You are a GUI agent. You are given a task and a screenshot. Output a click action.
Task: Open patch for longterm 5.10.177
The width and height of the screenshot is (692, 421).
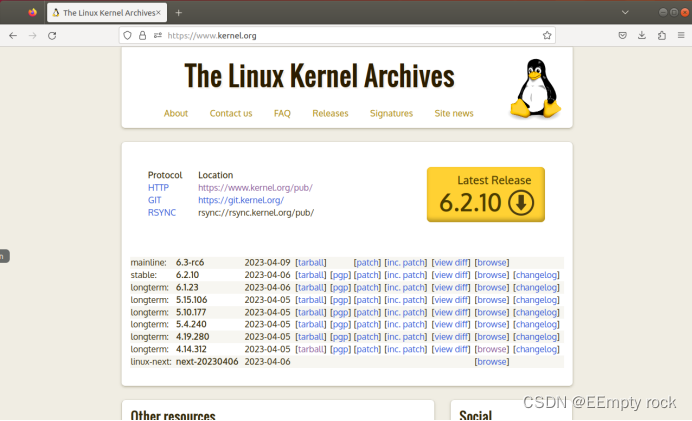367,312
